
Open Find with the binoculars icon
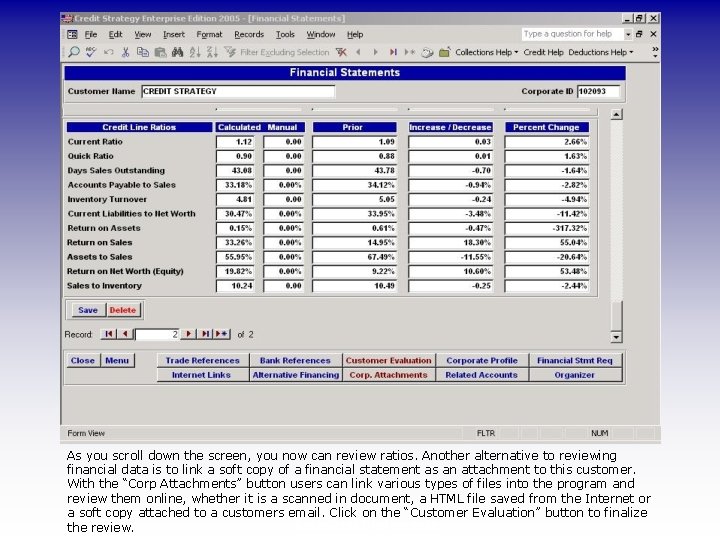pos(177,52)
